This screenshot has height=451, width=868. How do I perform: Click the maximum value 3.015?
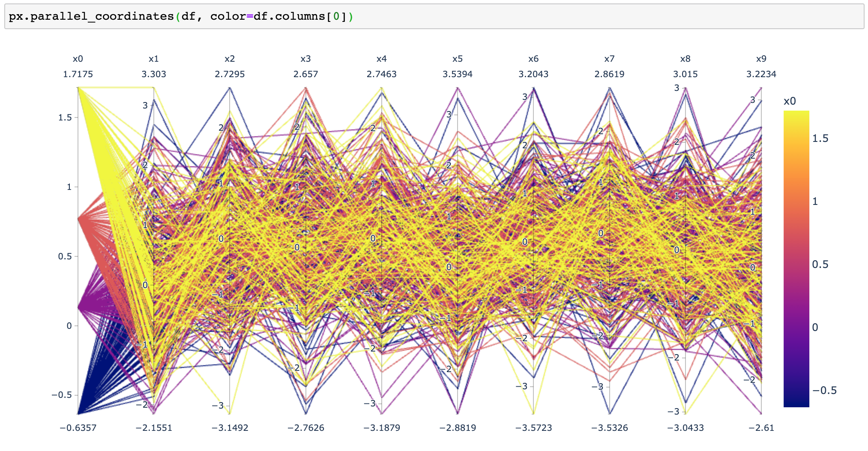click(685, 74)
